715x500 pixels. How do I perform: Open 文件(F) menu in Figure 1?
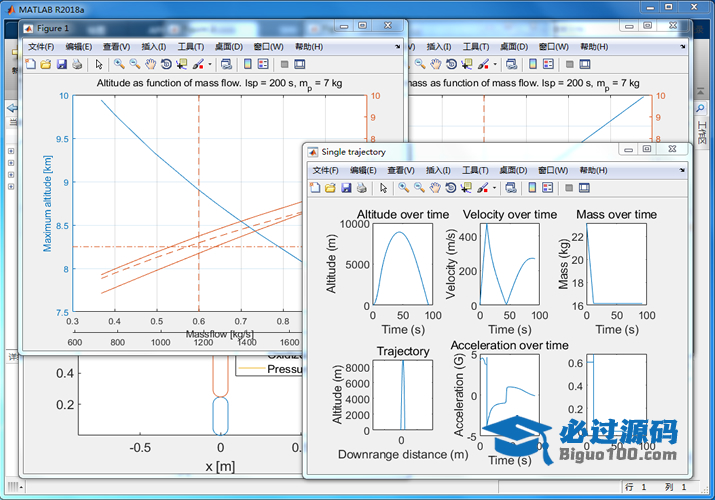click(x=41, y=47)
